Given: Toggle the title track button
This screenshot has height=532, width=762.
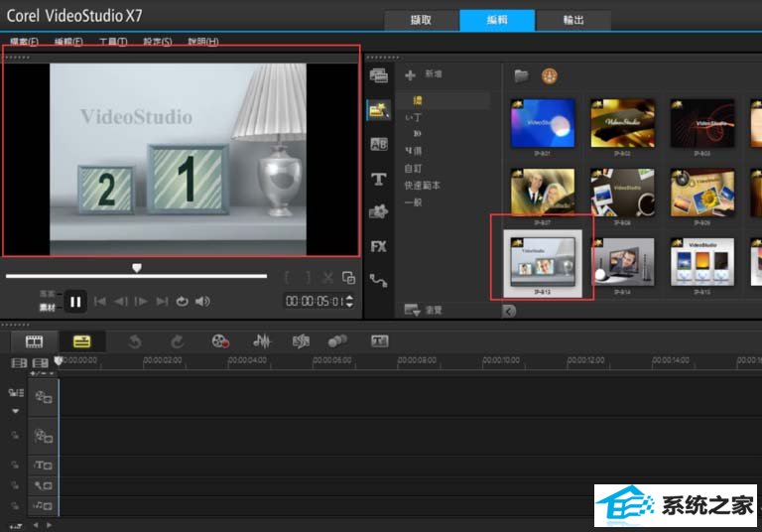Looking at the screenshot, I should pyautogui.click(x=44, y=465).
